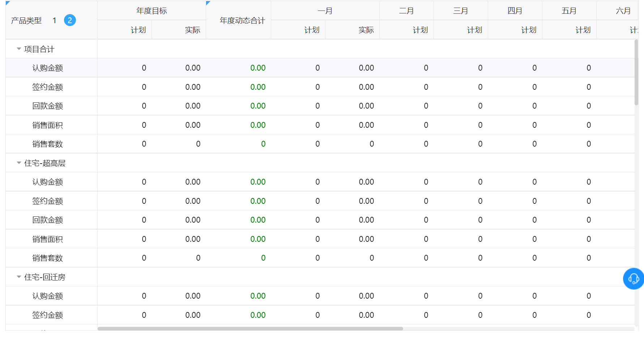The height and width of the screenshot is (337, 644).
Task: Click the 年度目标 column group header
Action: pos(152,11)
